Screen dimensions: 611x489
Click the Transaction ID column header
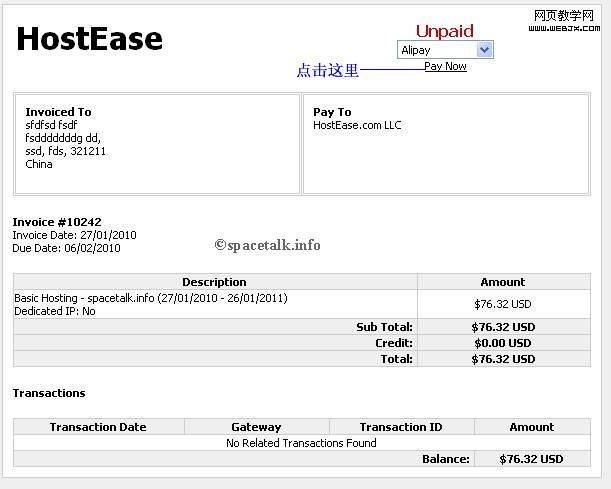pos(400,427)
